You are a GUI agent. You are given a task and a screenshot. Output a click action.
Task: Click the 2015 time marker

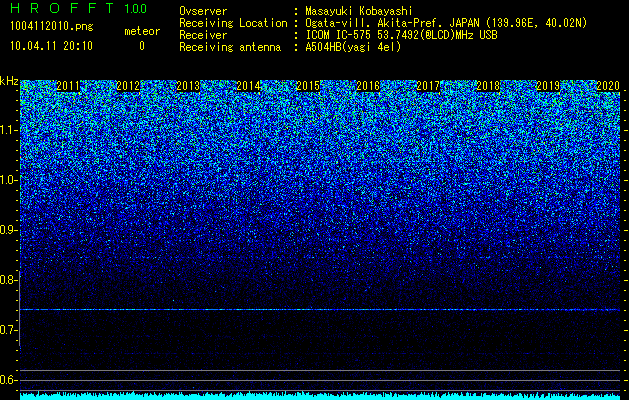coord(308,86)
